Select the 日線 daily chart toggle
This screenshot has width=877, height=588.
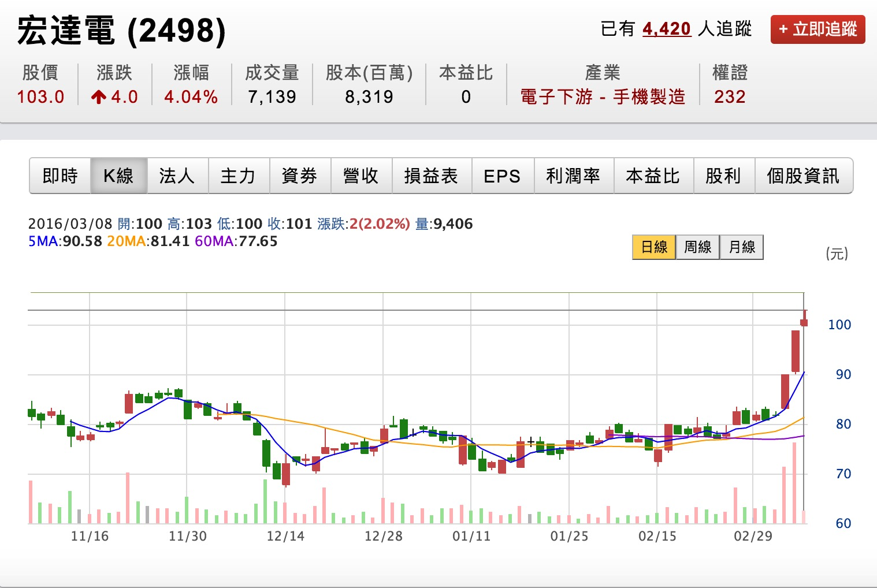654,247
